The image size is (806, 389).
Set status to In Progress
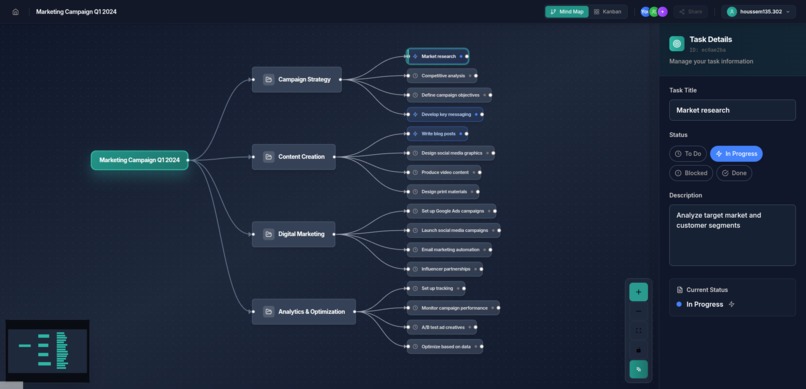[736, 154]
